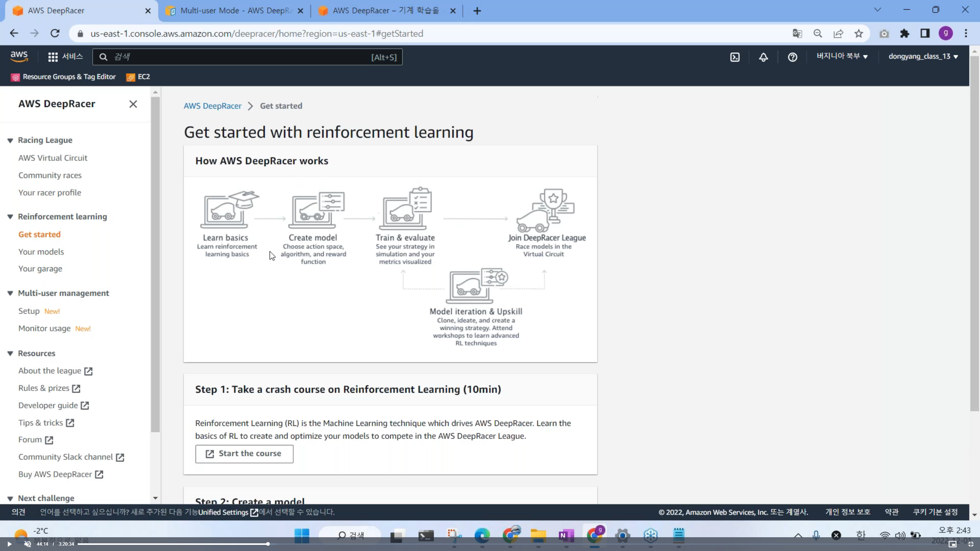Open the AWS help question-mark icon
This screenshot has height=551, width=980.
(x=792, y=57)
